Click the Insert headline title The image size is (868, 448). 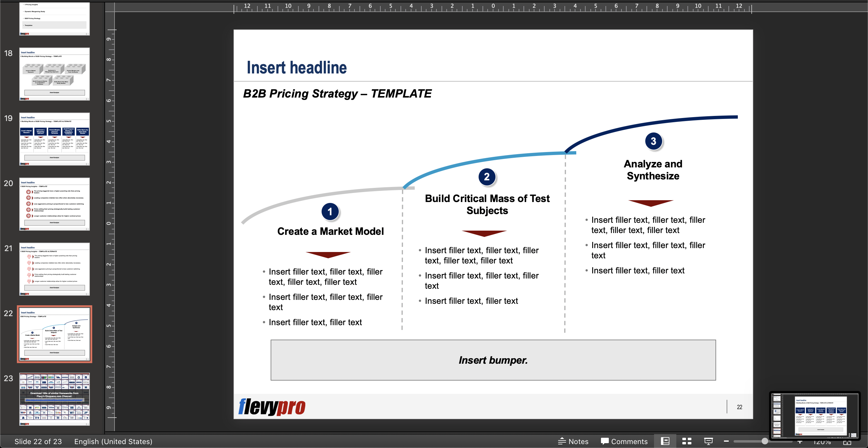[297, 67]
